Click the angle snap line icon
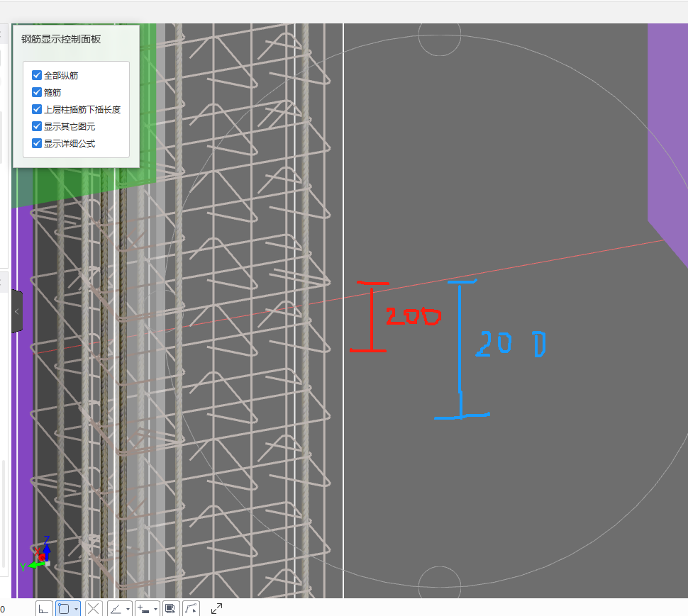The width and height of the screenshot is (688, 616). [116, 608]
